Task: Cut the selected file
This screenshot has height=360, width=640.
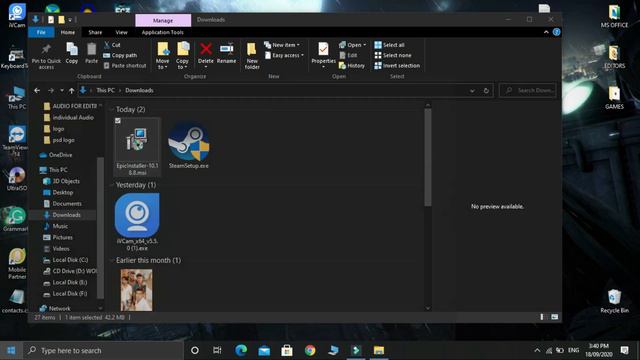Action: pyautogui.click(x=112, y=45)
